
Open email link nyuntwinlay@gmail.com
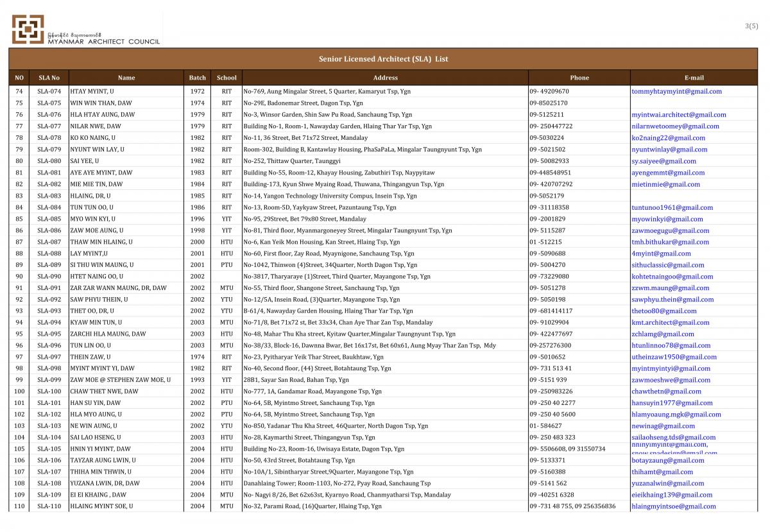click(x=669, y=150)
